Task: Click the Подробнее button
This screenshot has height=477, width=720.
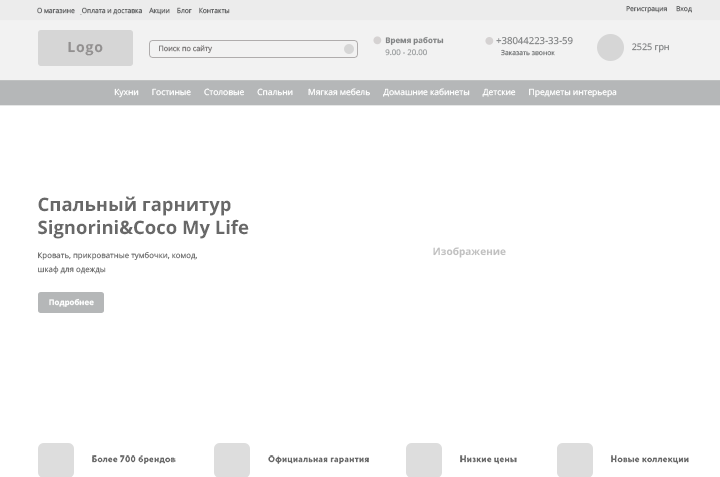Action: pyautogui.click(x=71, y=303)
